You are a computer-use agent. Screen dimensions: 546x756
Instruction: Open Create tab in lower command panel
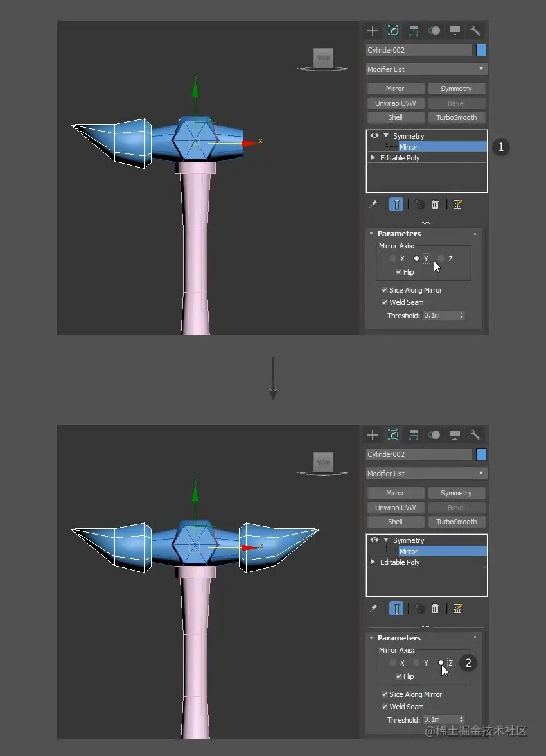(372, 435)
